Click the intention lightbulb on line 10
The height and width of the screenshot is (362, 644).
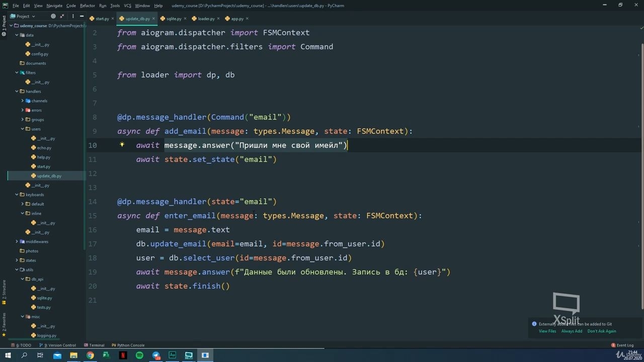click(122, 145)
